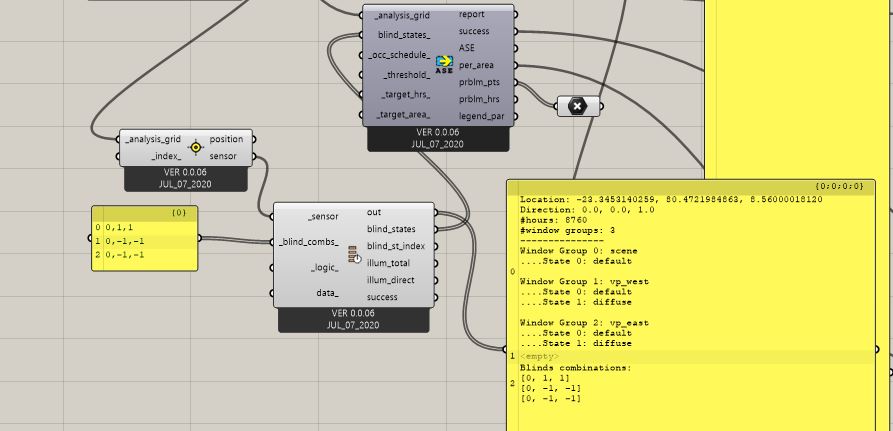Click the prblm_pts output parameter
The image size is (893, 431).
coord(479,83)
